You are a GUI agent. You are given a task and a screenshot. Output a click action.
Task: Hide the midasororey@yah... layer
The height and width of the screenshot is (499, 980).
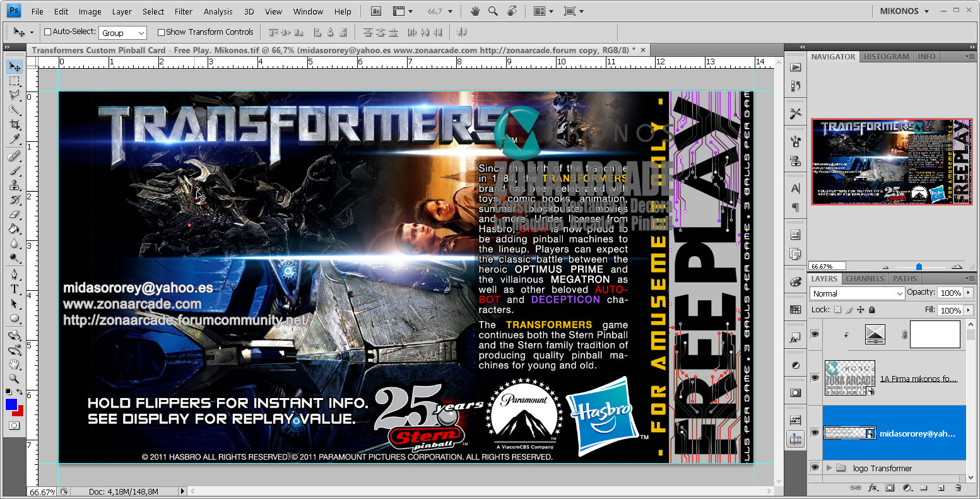[x=815, y=433]
